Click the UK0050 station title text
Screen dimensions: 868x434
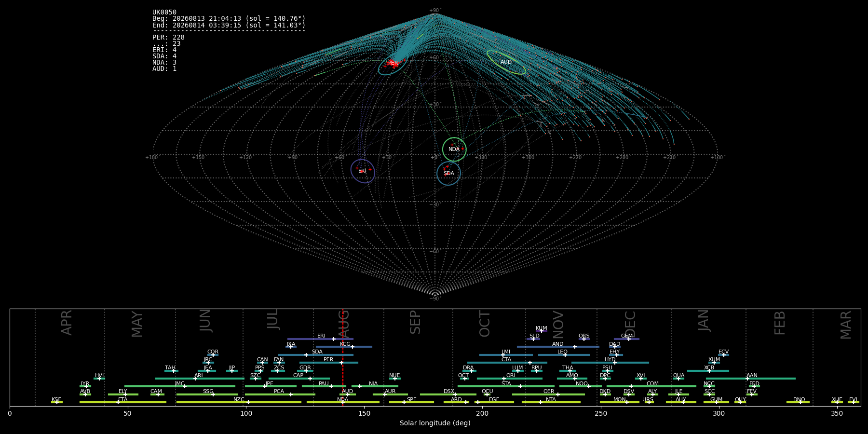coord(164,13)
